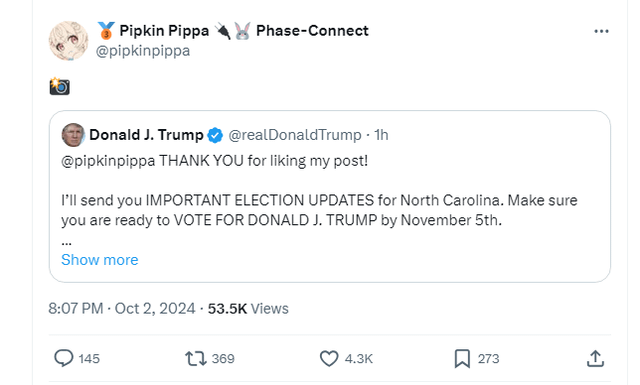The width and height of the screenshot is (640, 385).
Task: Click the reply speech bubble icon
Action: pos(64,358)
